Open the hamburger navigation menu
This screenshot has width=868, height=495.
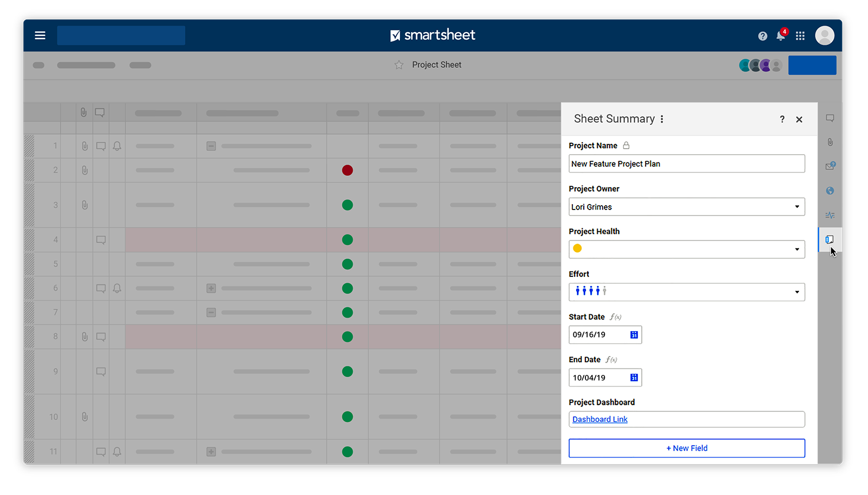tap(40, 35)
